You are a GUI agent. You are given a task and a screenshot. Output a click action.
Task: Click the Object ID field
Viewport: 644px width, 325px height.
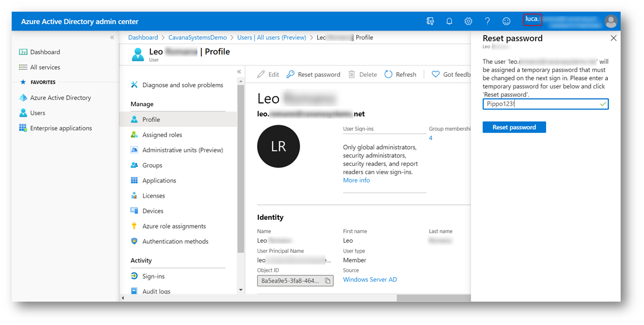click(296, 280)
